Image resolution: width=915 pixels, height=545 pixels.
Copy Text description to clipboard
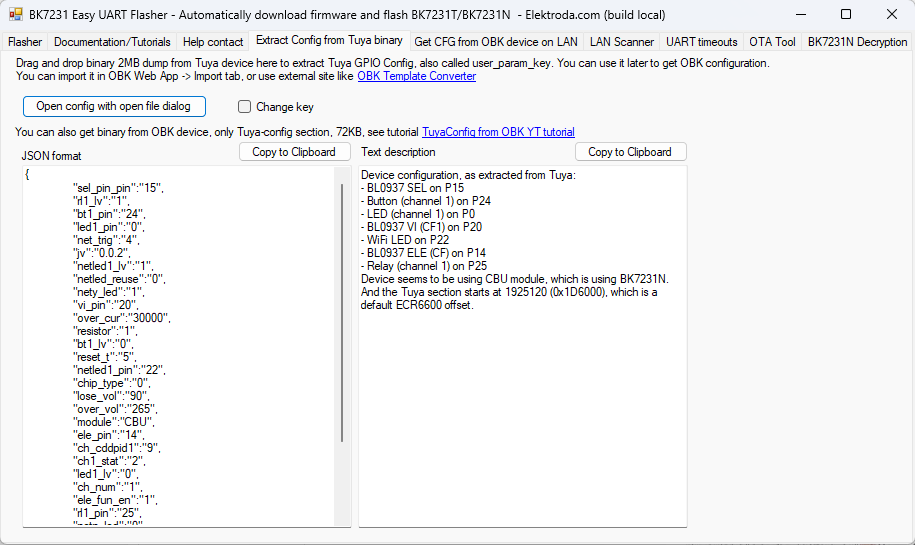click(630, 152)
